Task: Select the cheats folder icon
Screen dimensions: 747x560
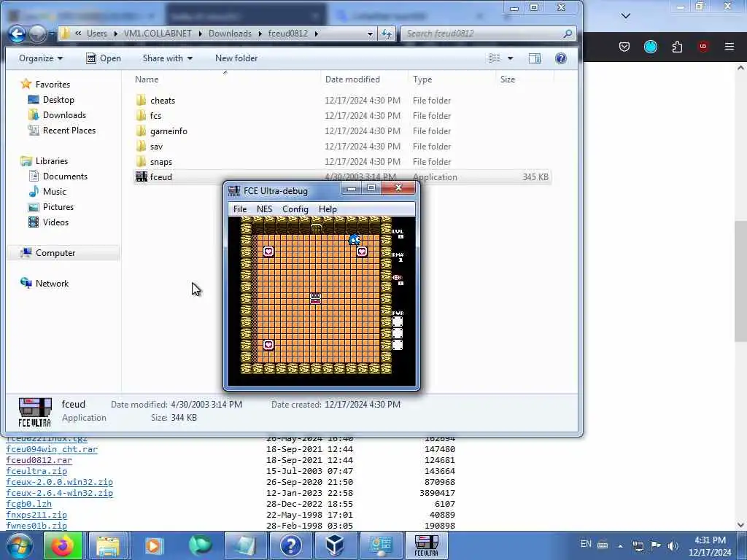Action: [141, 100]
